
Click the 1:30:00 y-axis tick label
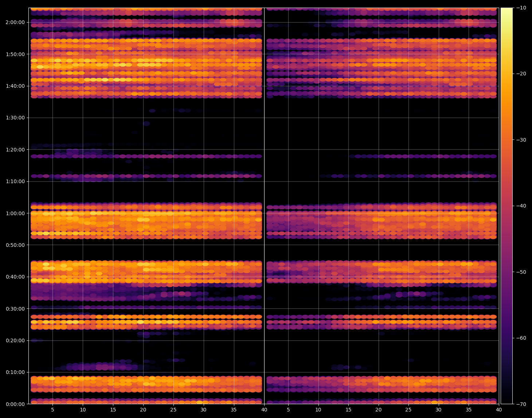click(15, 118)
